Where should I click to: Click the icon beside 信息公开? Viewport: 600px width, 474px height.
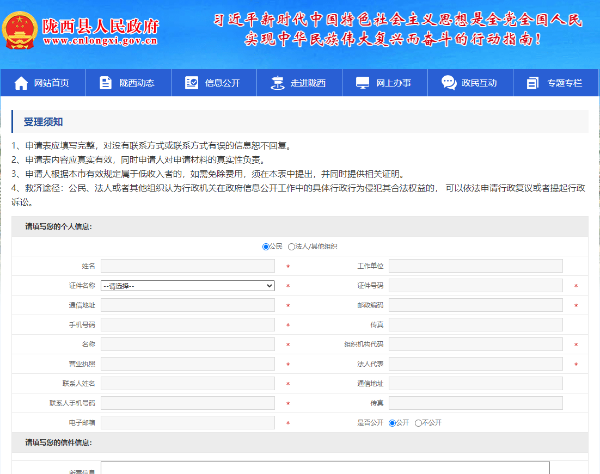[x=191, y=83]
